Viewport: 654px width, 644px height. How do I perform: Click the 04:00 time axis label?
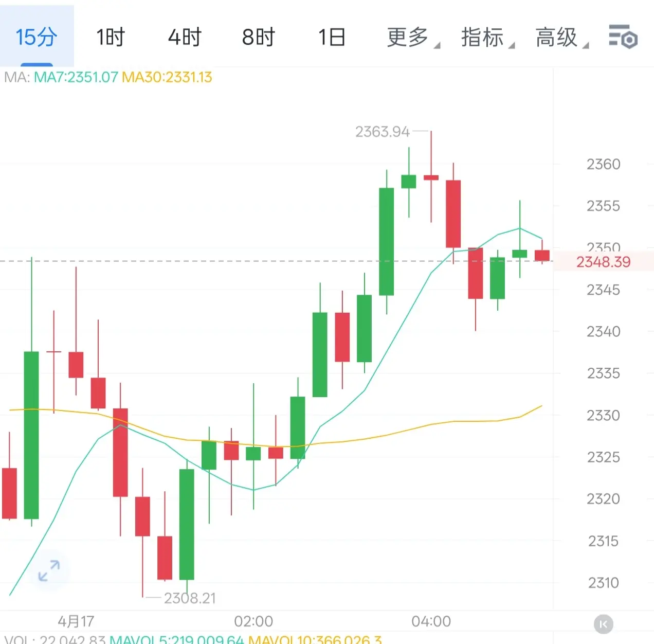(x=431, y=621)
